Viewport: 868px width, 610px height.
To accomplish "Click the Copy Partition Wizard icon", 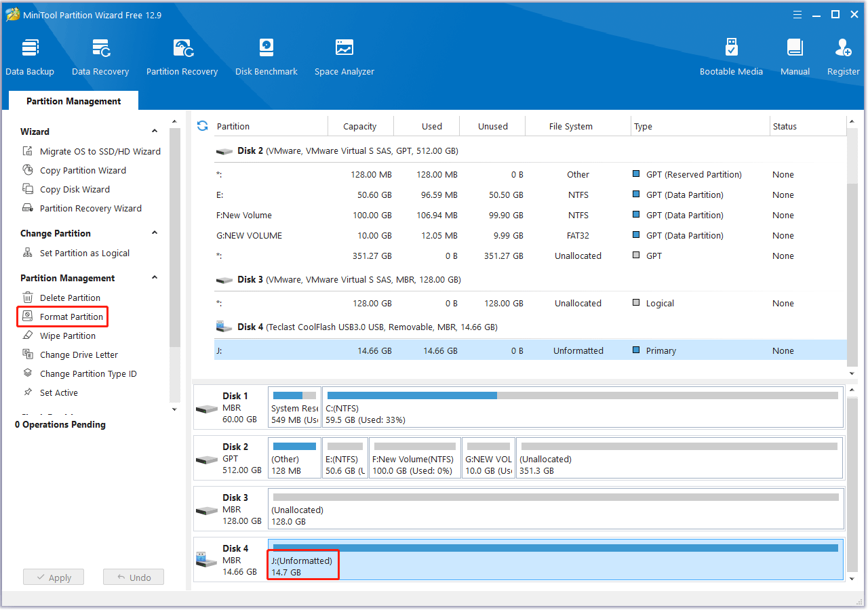I will 28,170.
